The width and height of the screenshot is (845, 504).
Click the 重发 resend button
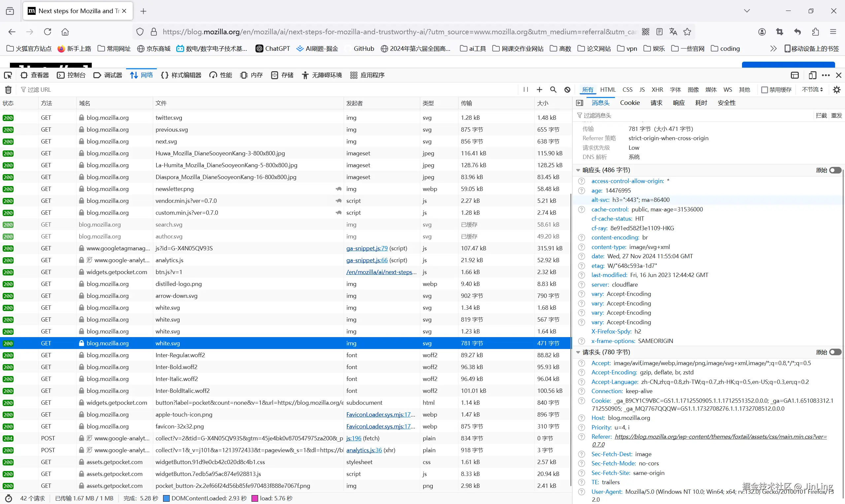[x=836, y=115]
